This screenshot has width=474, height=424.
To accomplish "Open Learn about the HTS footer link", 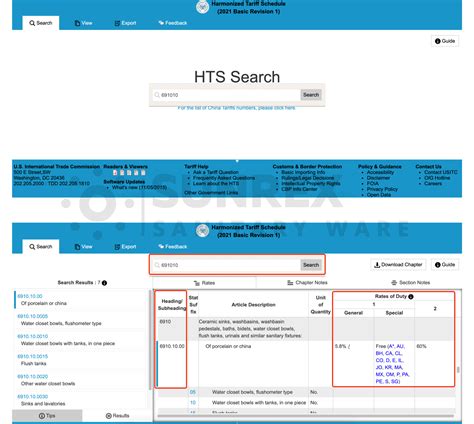I will click(216, 184).
